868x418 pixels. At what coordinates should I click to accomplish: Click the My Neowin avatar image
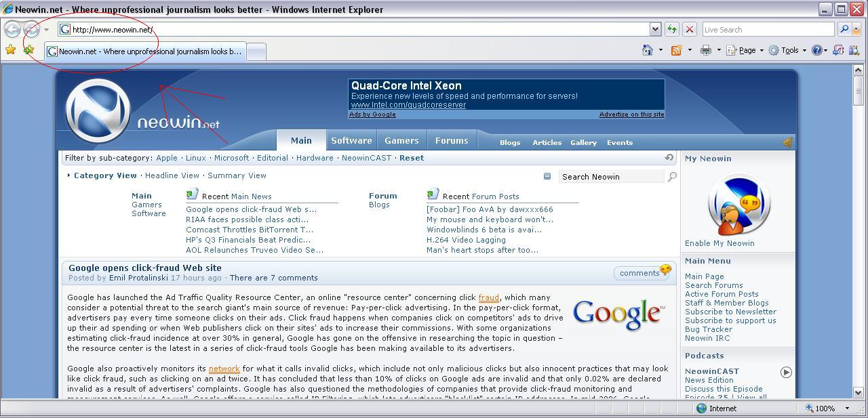[x=738, y=205]
